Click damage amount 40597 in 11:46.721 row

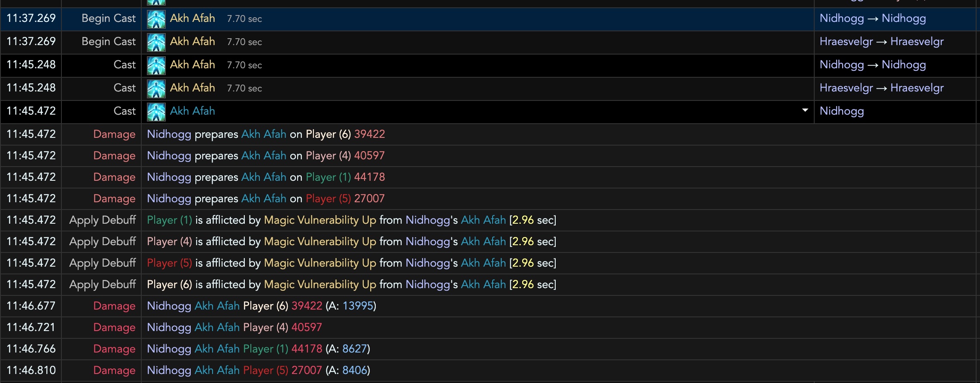[x=307, y=328]
